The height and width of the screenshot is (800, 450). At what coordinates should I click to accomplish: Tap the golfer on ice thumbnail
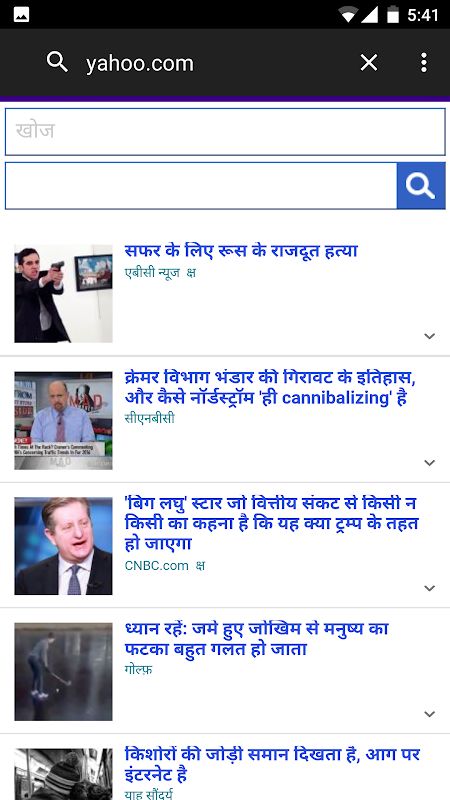pyautogui.click(x=63, y=671)
